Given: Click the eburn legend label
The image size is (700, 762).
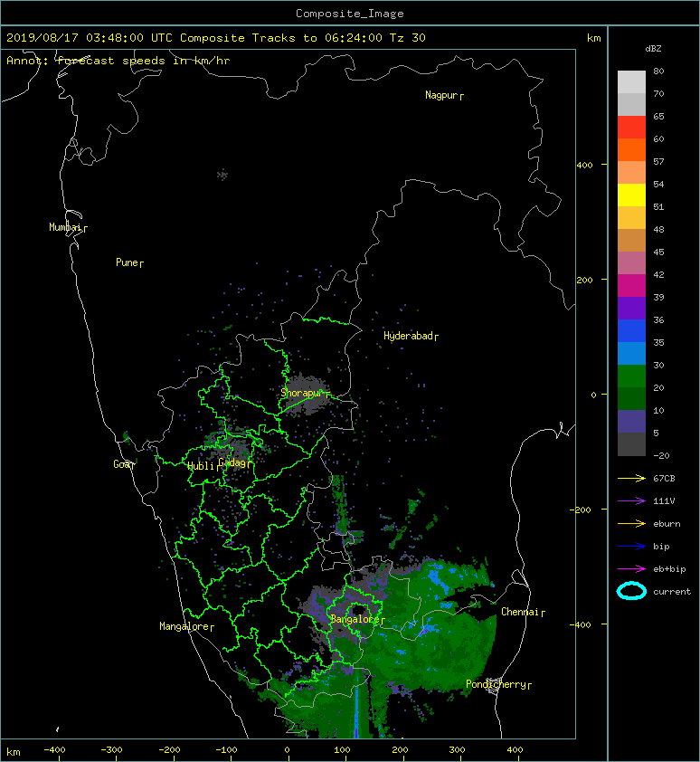Looking at the screenshot, I should pos(667,524).
